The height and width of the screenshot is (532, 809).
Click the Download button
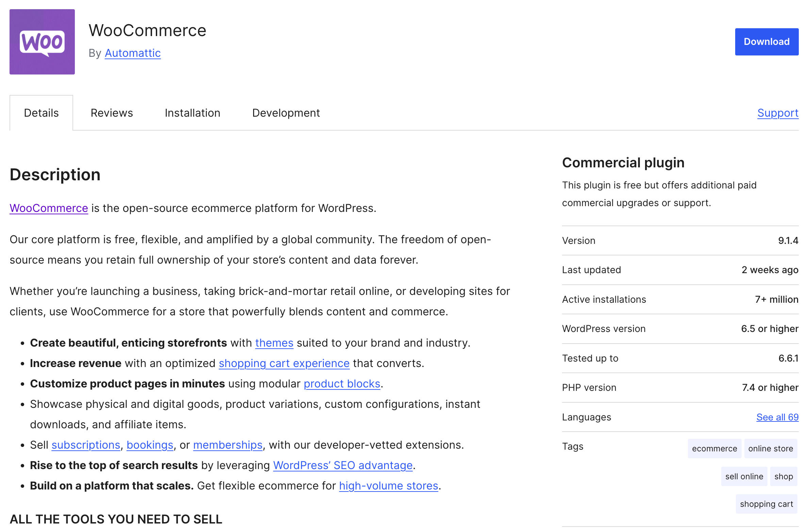pyautogui.click(x=767, y=41)
